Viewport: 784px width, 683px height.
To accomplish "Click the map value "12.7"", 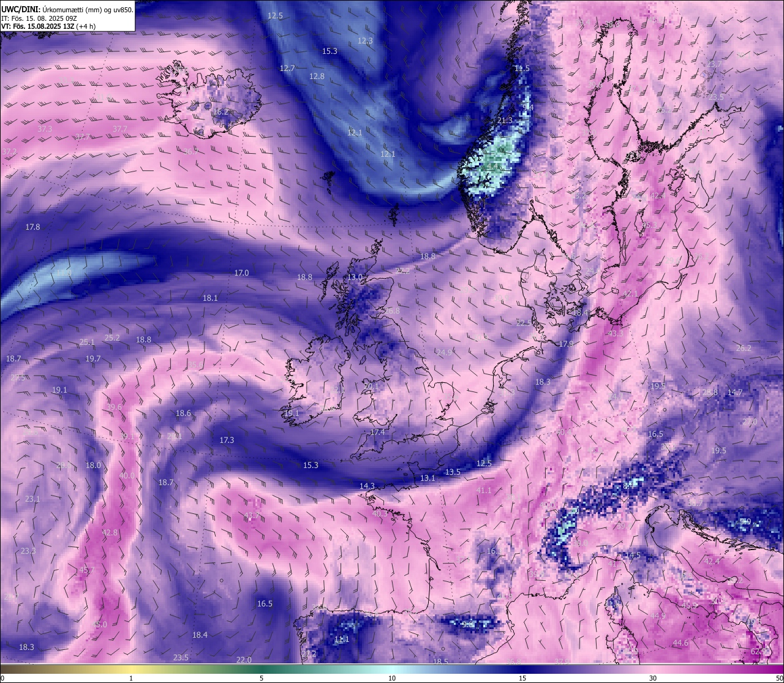I will coord(287,68).
